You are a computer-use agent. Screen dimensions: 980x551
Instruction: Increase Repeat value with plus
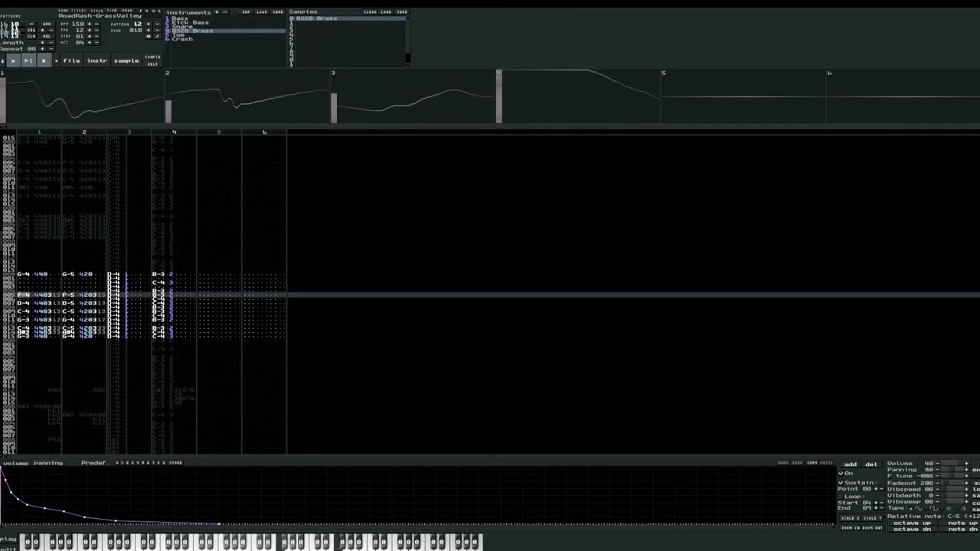coord(42,48)
